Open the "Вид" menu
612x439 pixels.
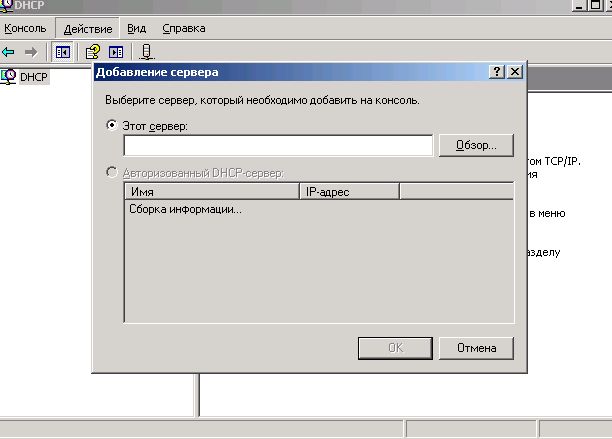137,29
